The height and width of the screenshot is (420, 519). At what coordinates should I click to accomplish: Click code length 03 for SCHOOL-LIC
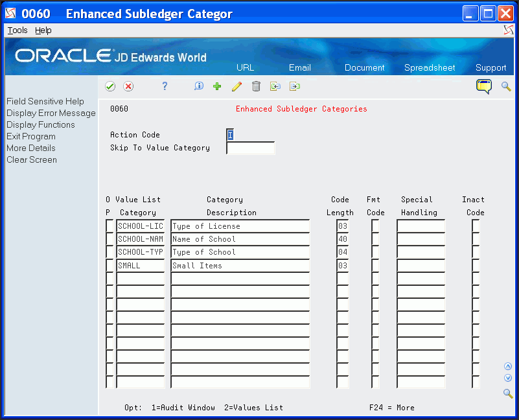click(343, 226)
